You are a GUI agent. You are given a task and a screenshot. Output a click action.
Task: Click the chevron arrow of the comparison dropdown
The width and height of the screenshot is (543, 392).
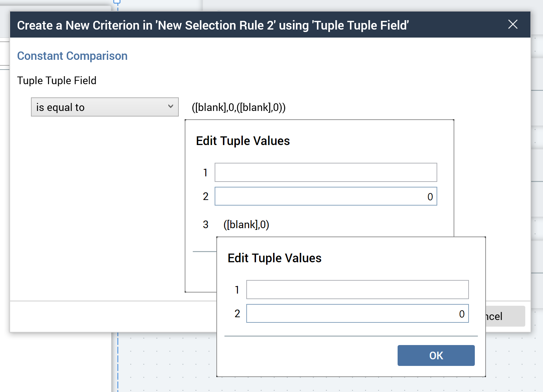(x=170, y=106)
